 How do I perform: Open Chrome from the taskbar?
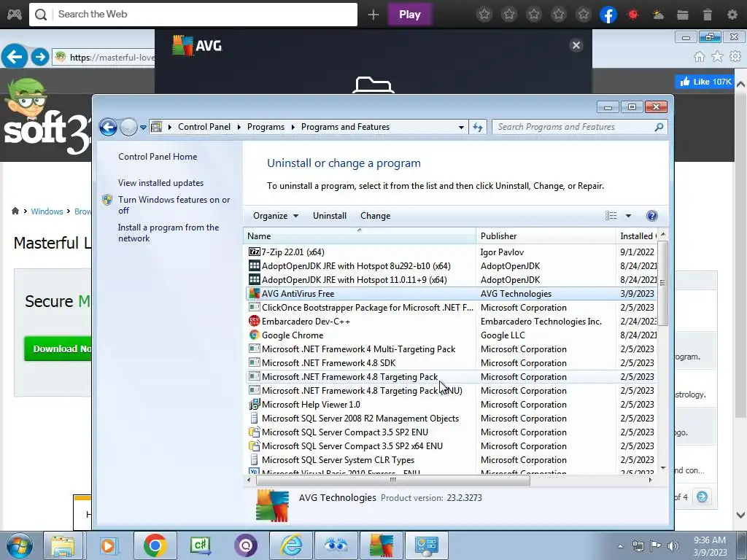pyautogui.click(x=155, y=545)
